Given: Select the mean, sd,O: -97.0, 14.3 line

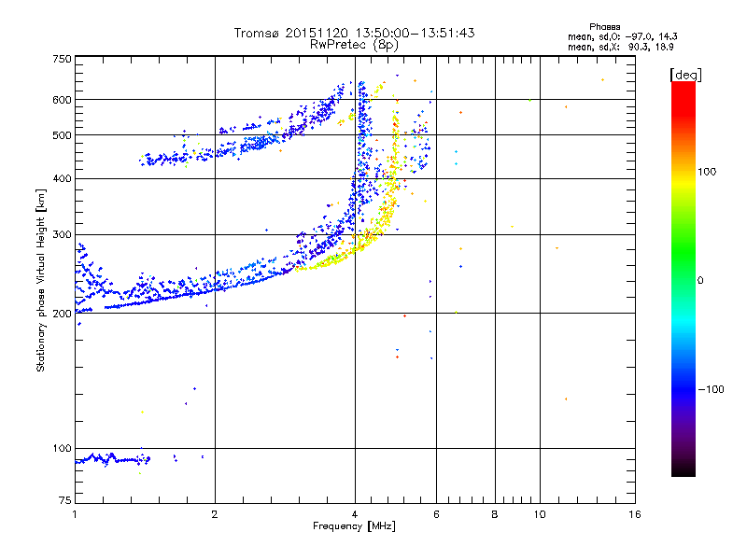Looking at the screenshot, I should (622, 36).
